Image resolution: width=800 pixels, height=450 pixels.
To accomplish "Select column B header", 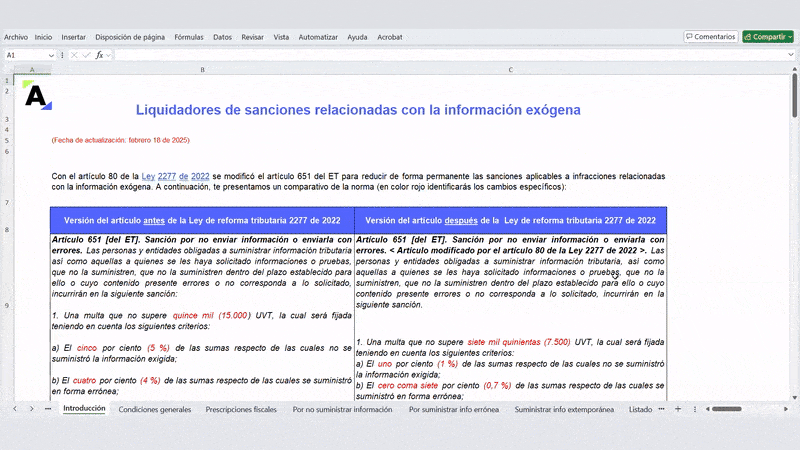I will tap(203, 70).
